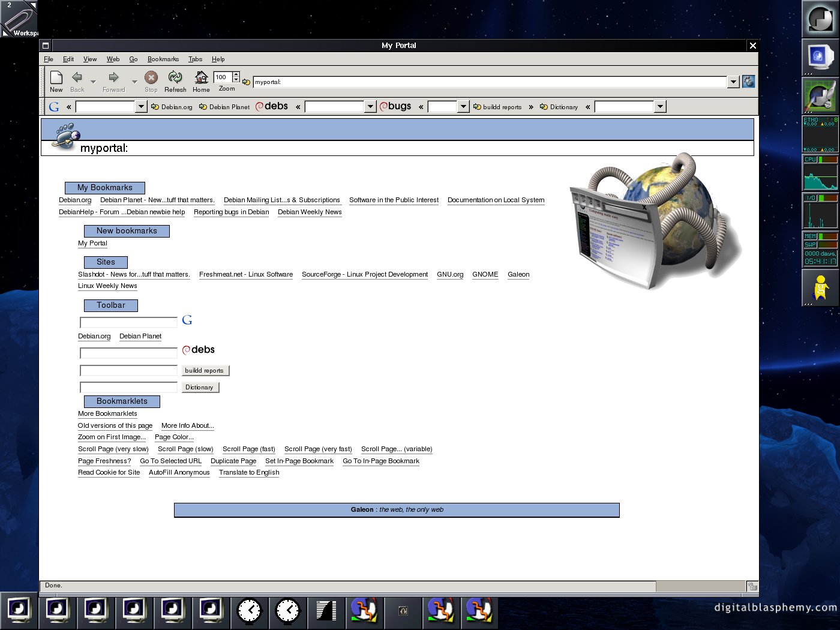The height and width of the screenshot is (630, 840).
Task: Click the Translate to English bookmarklet
Action: point(249,472)
